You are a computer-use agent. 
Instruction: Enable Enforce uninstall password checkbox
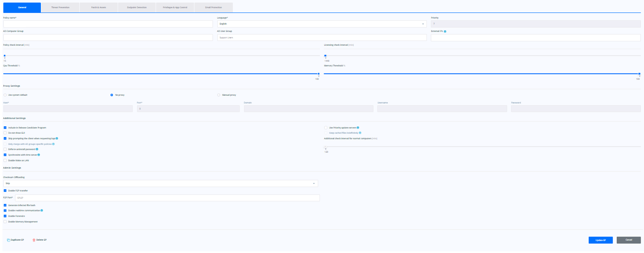click(5, 149)
